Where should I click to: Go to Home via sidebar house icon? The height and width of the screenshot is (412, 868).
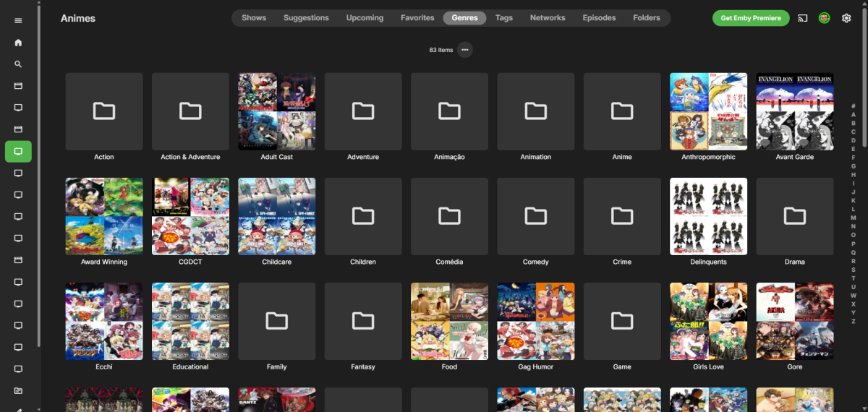click(18, 43)
